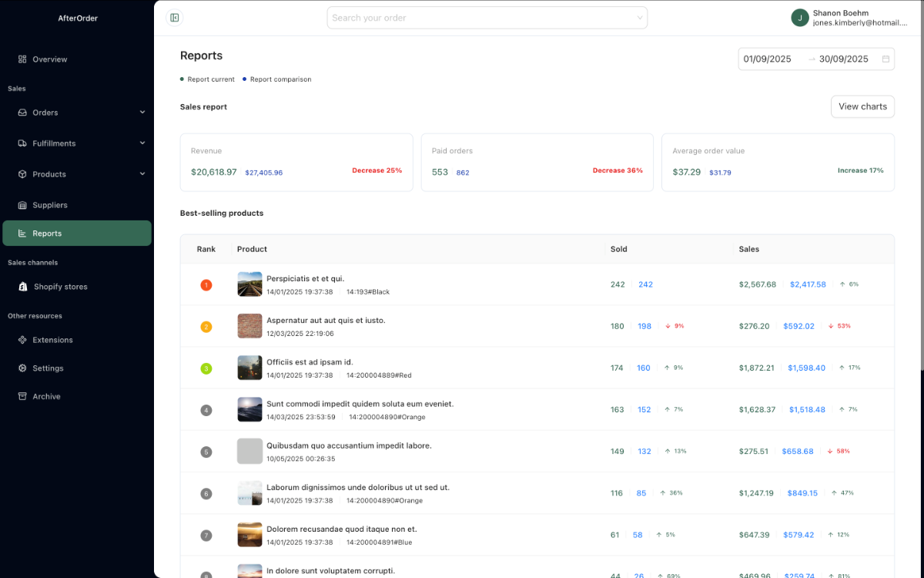Expand the Products submenu chevron
The image size is (924, 578).
[x=142, y=174]
